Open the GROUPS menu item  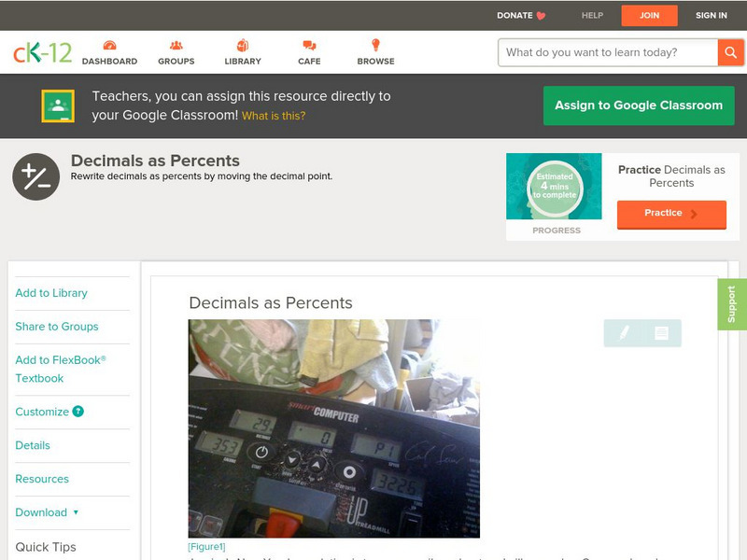point(176,61)
